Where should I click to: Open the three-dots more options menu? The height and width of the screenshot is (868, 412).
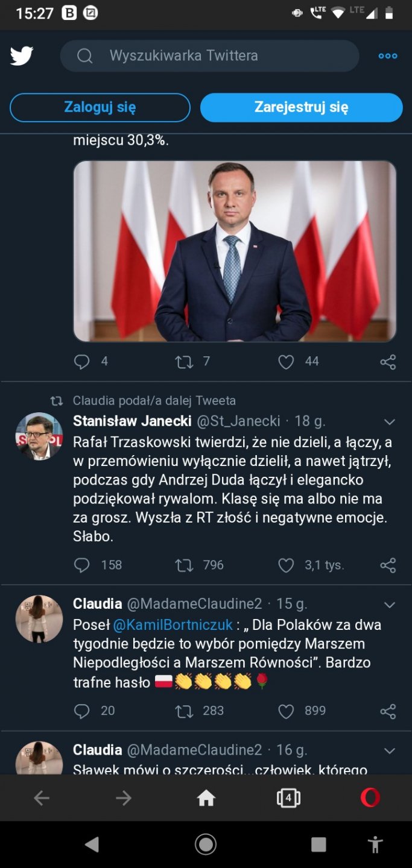pyautogui.click(x=388, y=56)
